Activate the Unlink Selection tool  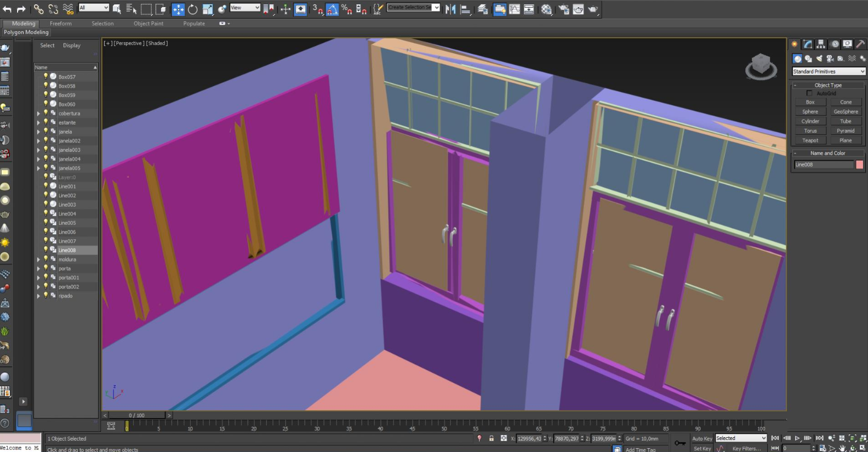tap(53, 9)
